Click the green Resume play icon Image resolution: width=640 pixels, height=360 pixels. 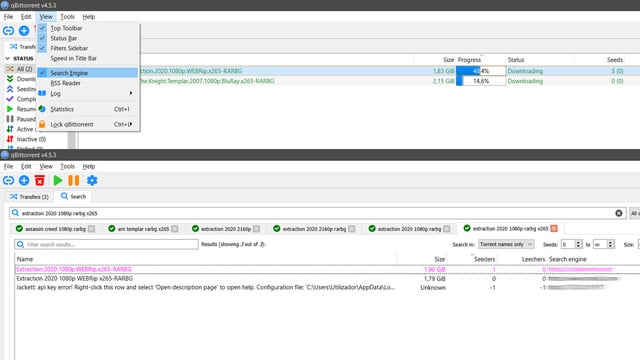pyautogui.click(x=58, y=180)
